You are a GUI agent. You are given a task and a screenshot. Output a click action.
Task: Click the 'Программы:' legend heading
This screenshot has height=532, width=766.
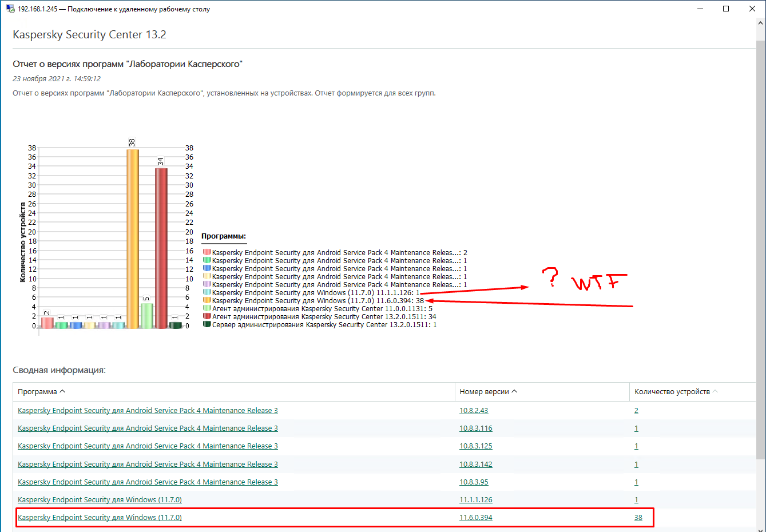[224, 236]
